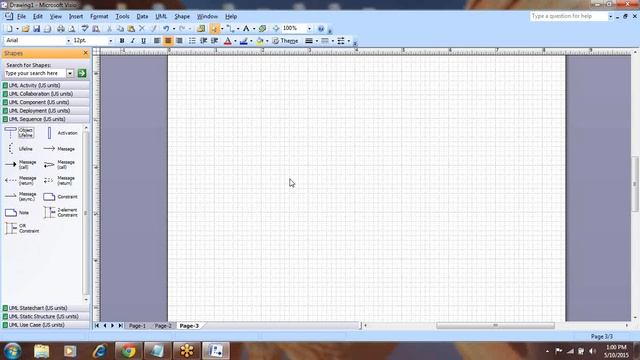
Task: Open the Arial font name dropdown
Action: 68,41
